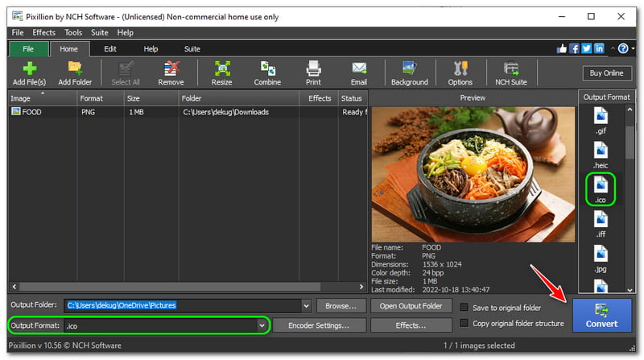Click the Combine images icon
This screenshot has width=644, height=360.
click(x=267, y=72)
